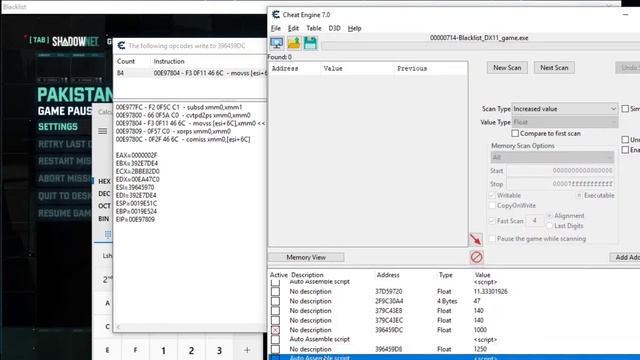Activate checkbox for address 379C43E8 row
This screenshot has width=640, height=360.
(276, 311)
